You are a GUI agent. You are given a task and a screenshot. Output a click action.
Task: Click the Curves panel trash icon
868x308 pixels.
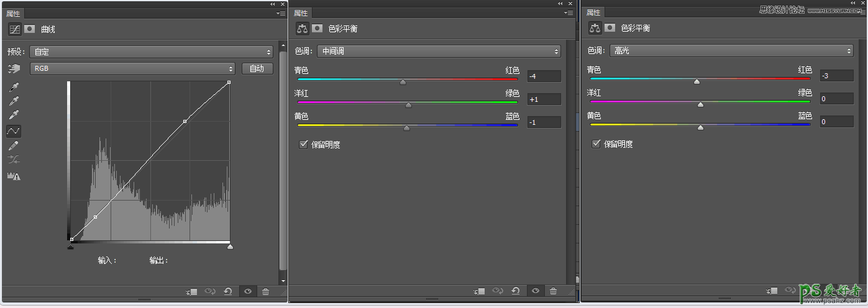point(266,292)
